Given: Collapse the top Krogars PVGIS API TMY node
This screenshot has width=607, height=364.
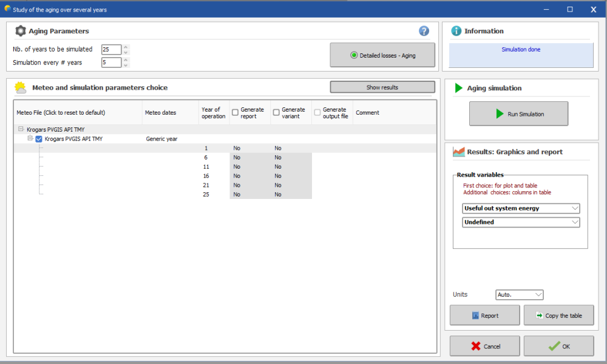Looking at the screenshot, I should pyautogui.click(x=21, y=129).
